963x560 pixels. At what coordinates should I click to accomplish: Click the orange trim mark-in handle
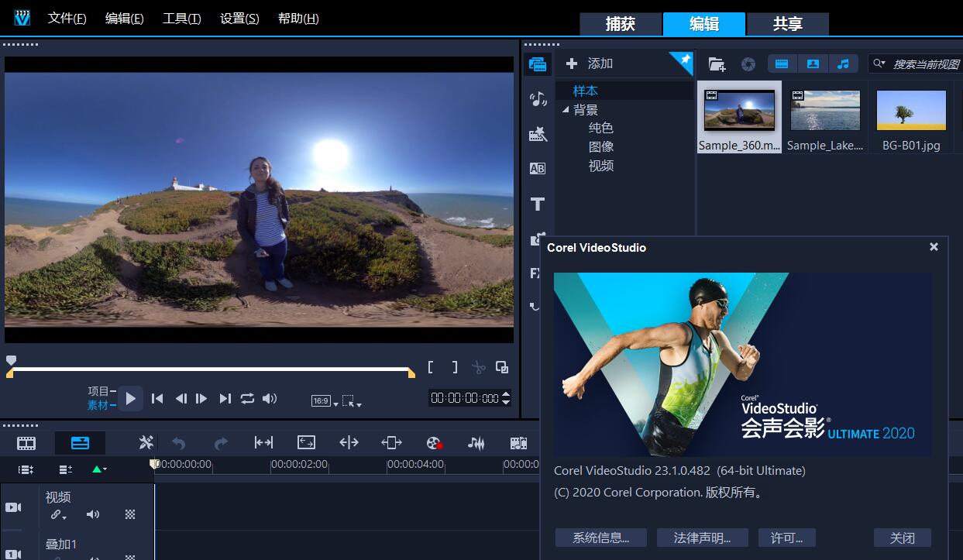click(x=10, y=373)
